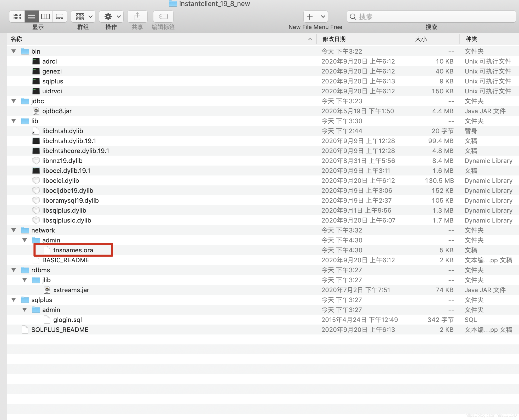This screenshot has width=519, height=420.
Task: Open the action gear menu
Action: tap(112, 17)
